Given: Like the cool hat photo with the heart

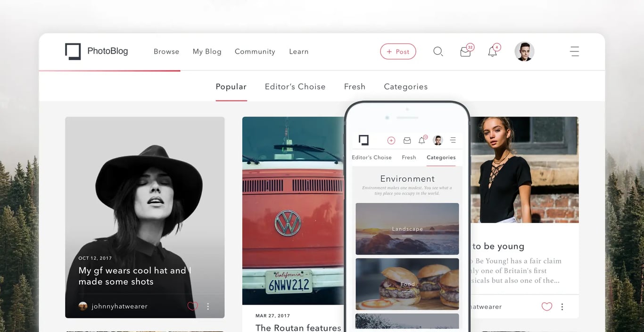Looking at the screenshot, I should pyautogui.click(x=192, y=306).
